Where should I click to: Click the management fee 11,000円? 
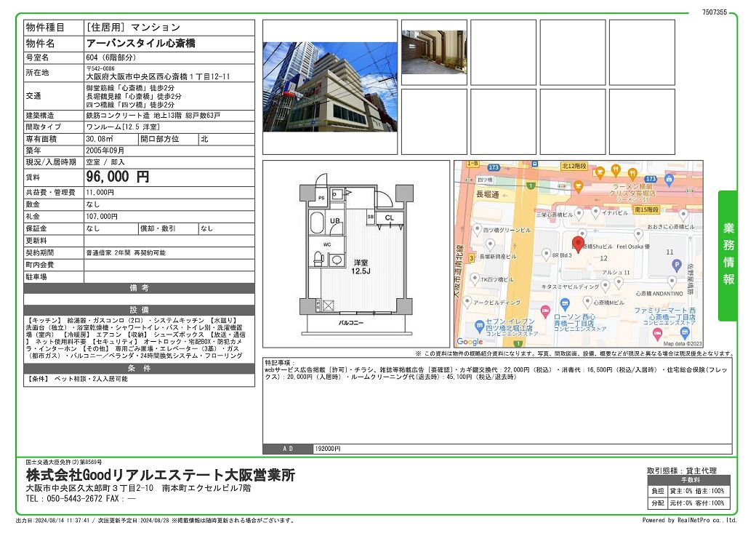click(100, 193)
